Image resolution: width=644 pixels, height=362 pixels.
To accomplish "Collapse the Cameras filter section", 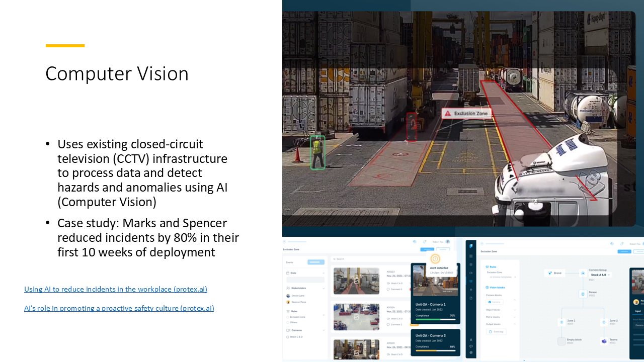I will point(324,330).
